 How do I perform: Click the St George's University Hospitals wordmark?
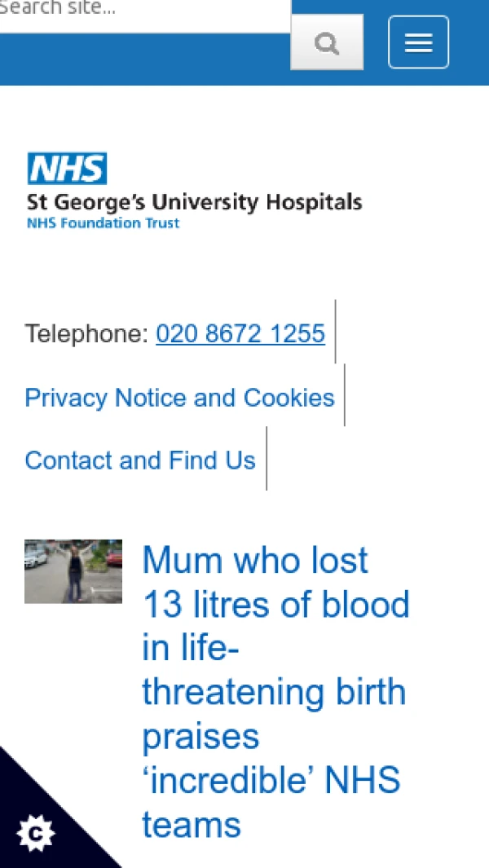coord(194,201)
